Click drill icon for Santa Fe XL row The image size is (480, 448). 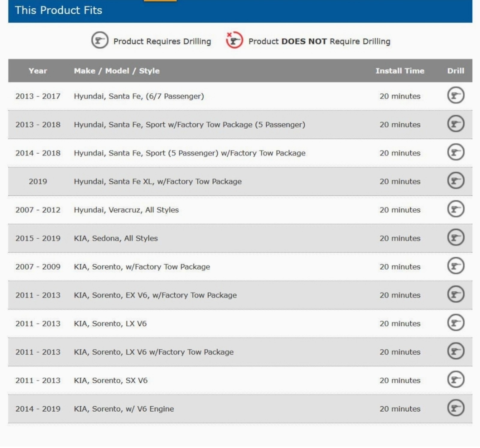[x=456, y=180]
